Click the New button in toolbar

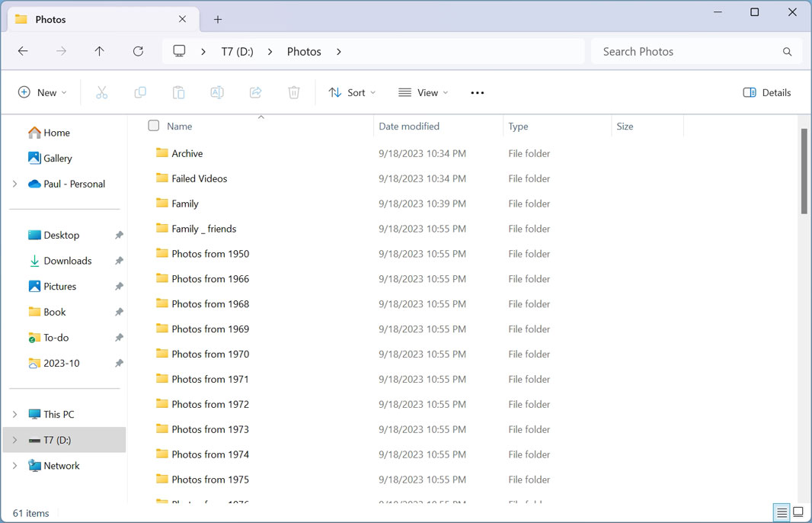(43, 92)
